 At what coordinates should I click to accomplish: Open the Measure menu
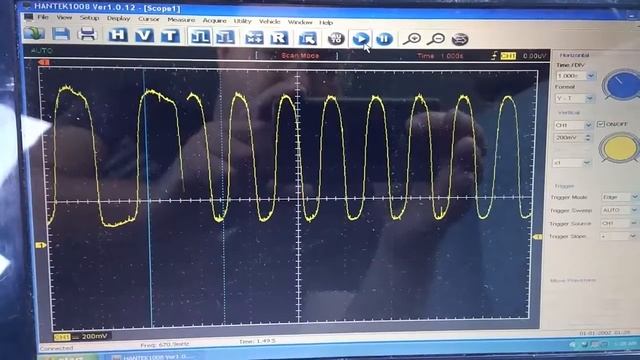[x=181, y=20]
